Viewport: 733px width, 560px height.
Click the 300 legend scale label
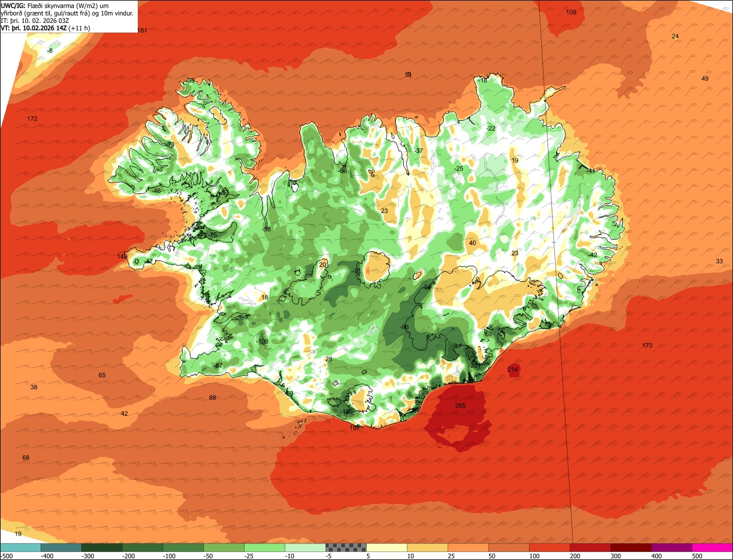pyautogui.click(x=616, y=556)
